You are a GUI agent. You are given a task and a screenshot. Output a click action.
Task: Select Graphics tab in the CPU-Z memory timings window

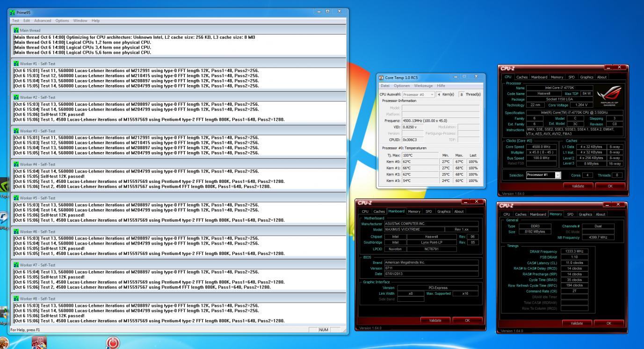[585, 214]
